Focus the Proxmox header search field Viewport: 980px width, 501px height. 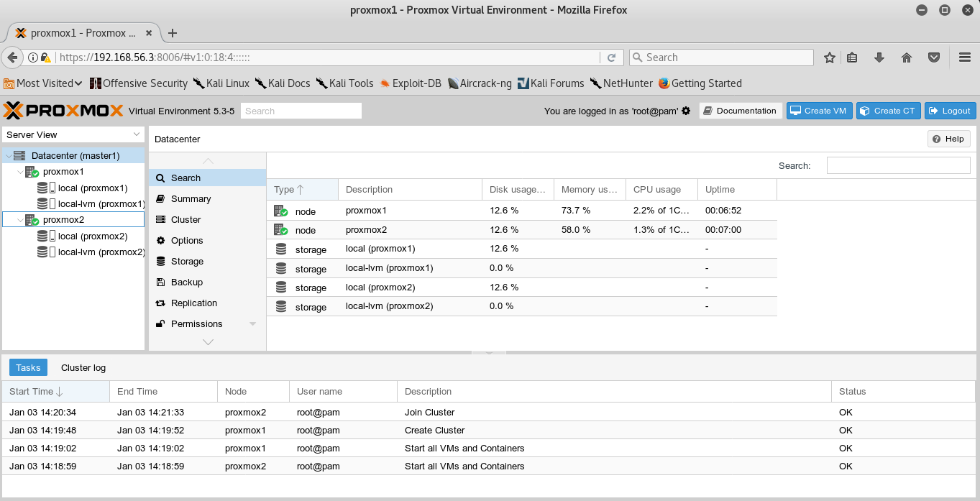tap(301, 111)
